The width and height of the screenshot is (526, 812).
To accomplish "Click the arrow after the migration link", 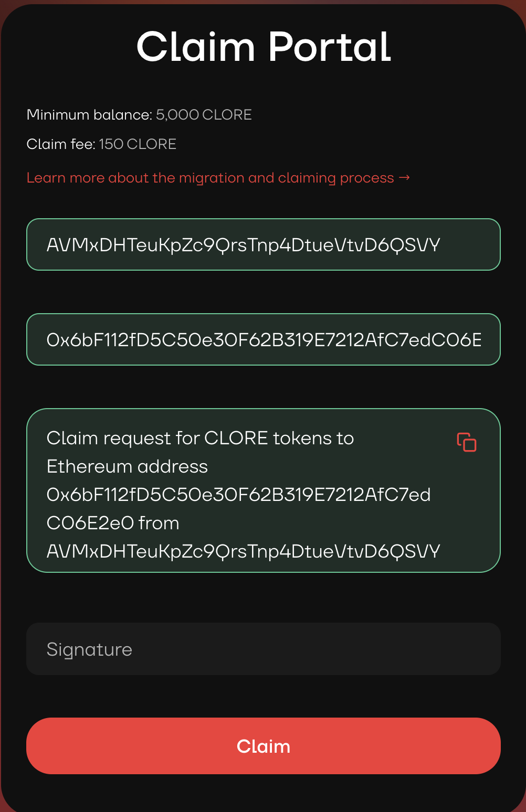I will (x=404, y=178).
